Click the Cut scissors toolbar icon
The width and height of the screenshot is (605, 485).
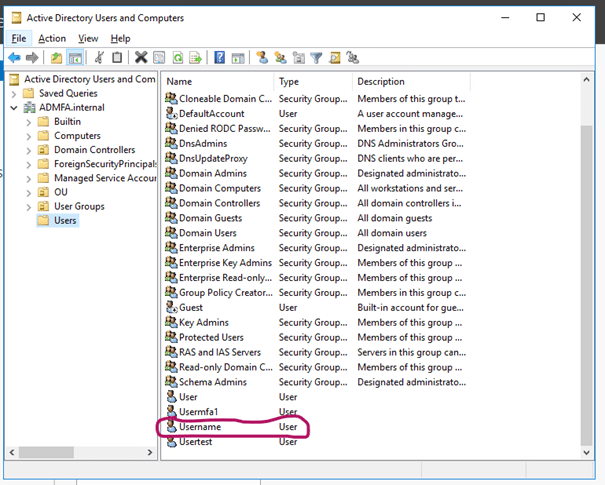[99, 58]
